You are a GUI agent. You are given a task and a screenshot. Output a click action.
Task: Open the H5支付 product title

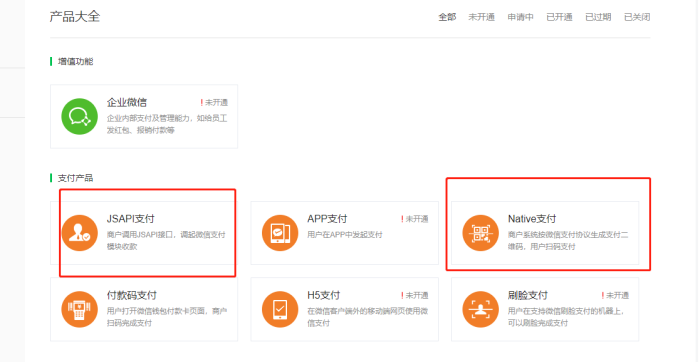[324, 295]
